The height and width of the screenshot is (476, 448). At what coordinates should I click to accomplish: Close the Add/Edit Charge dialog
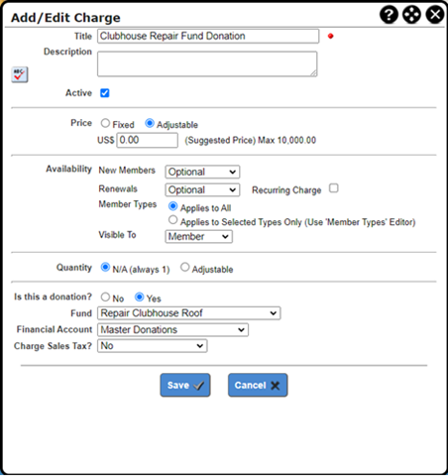point(435,15)
